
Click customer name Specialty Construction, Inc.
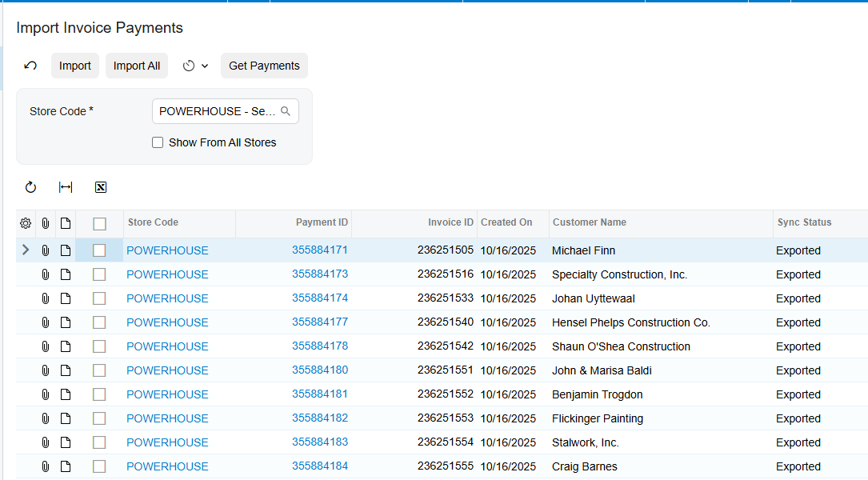point(619,274)
